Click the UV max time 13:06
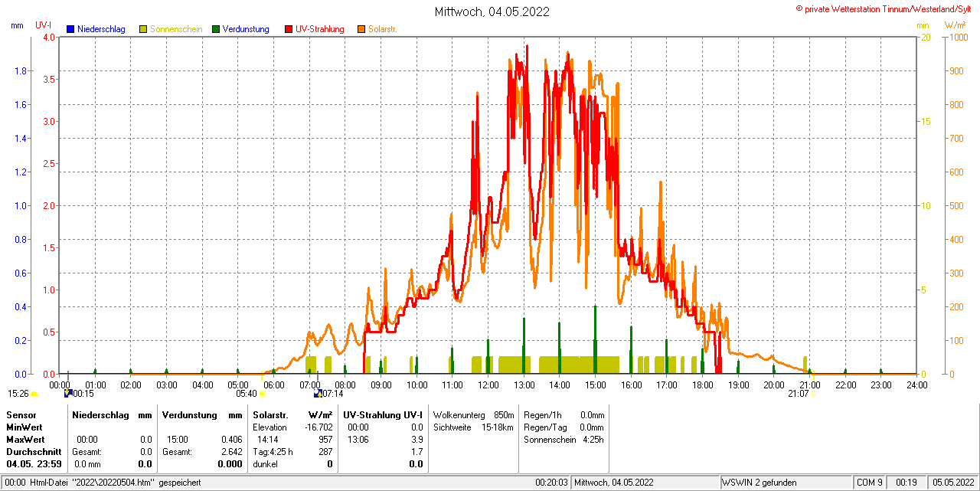 (358, 439)
